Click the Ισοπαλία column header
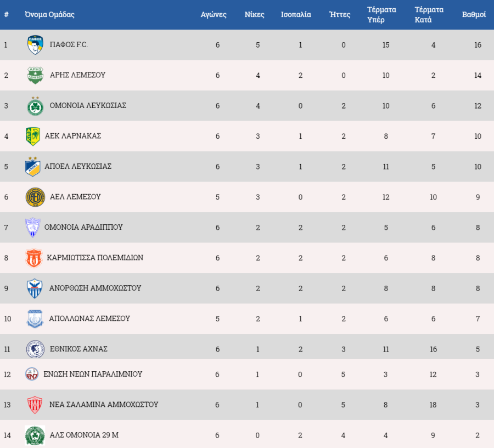The image size is (494, 448). click(x=296, y=15)
